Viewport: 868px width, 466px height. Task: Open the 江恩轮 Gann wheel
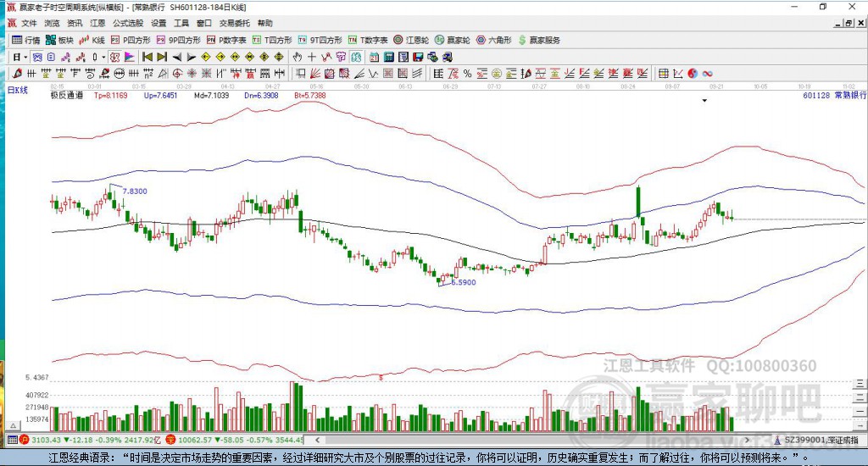coord(411,40)
